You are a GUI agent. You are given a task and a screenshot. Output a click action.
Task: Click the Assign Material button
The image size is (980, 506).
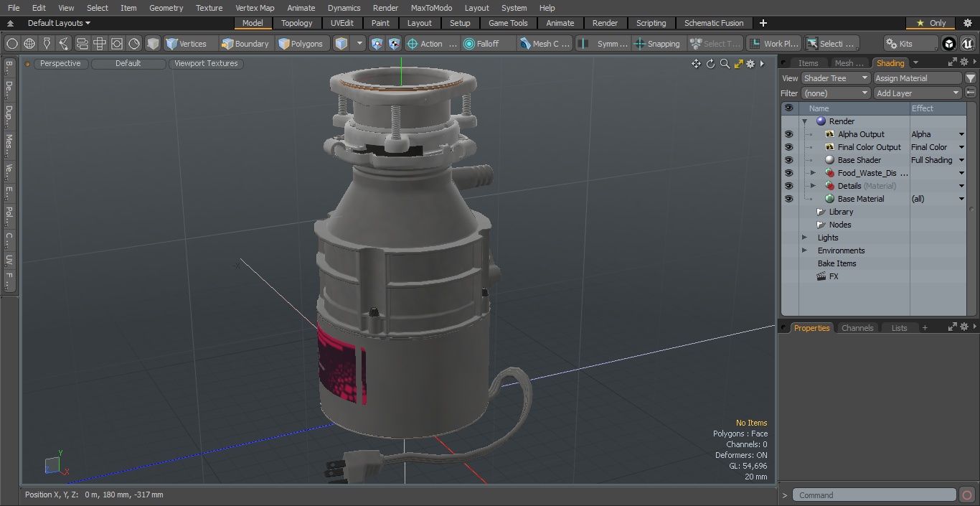coord(918,78)
